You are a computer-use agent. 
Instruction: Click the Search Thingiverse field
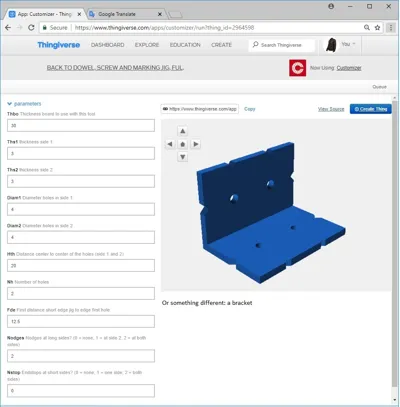tap(281, 45)
